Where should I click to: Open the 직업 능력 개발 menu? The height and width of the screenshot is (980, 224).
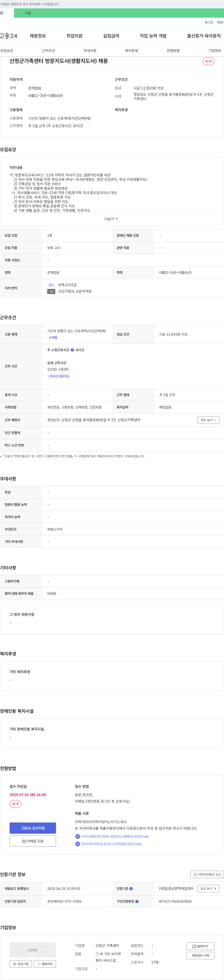153,36
